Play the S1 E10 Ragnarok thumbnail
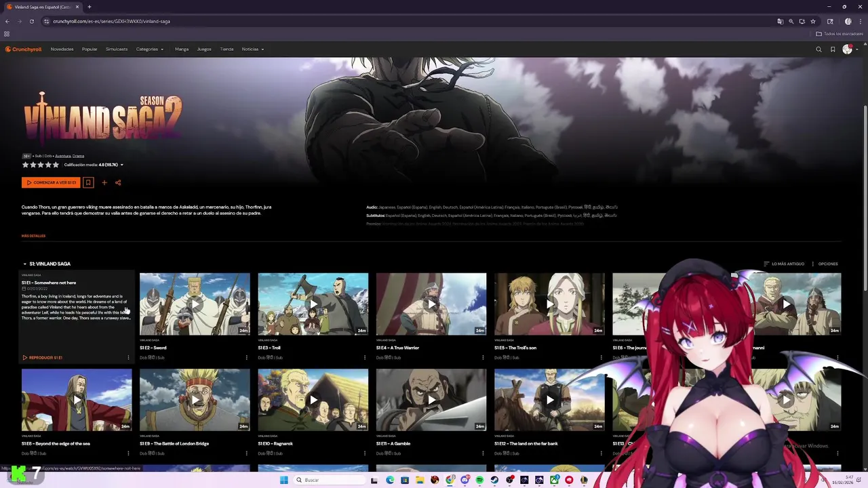Screen dimensions: 868x488 [x=313, y=400]
